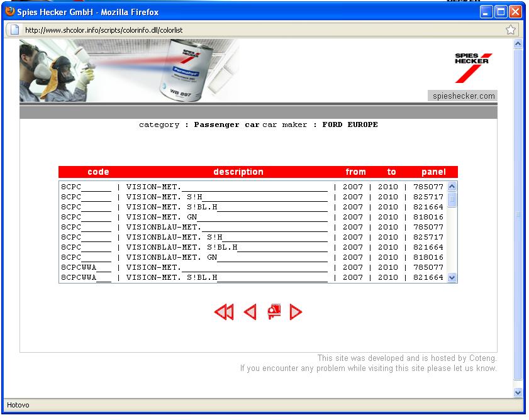The height and width of the screenshot is (420, 529).
Task: Select the VISIONBLAU-MET. GN row
Action: click(x=252, y=257)
